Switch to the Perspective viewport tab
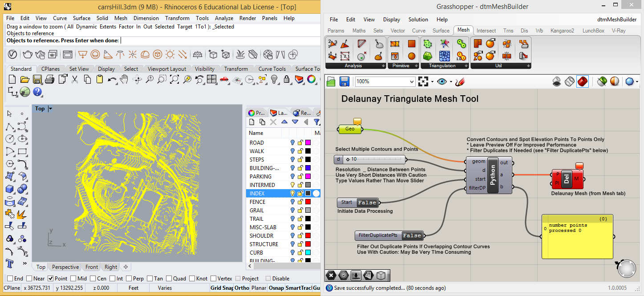The width and height of the screenshot is (644, 296). (65, 267)
